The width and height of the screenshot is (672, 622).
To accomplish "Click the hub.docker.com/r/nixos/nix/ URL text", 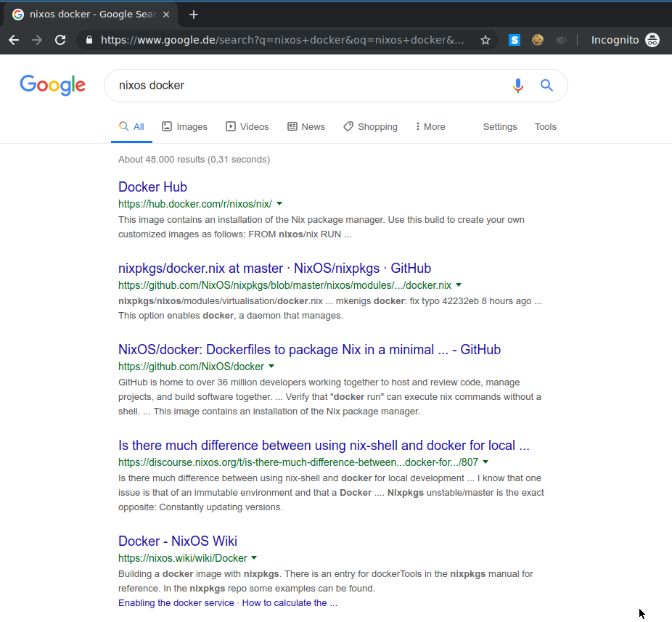I will tap(195, 204).
